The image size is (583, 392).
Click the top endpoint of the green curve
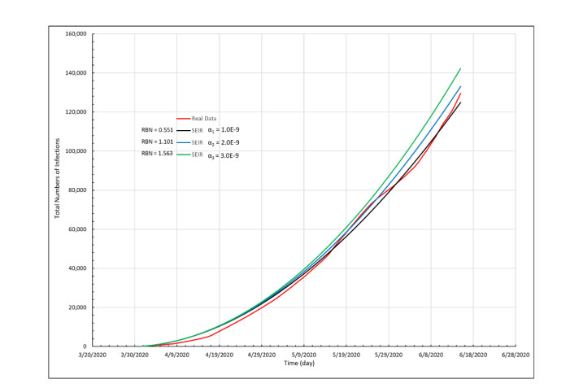pyautogui.click(x=460, y=68)
